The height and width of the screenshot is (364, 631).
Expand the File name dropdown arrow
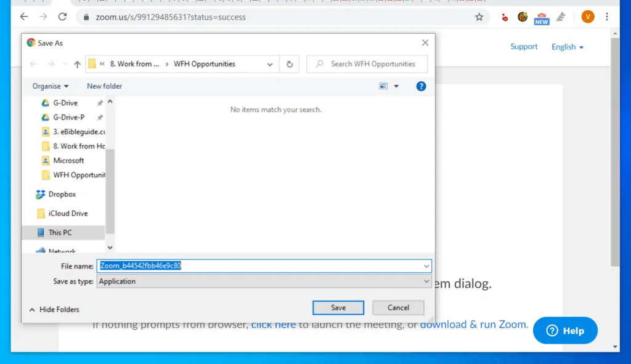click(x=426, y=266)
